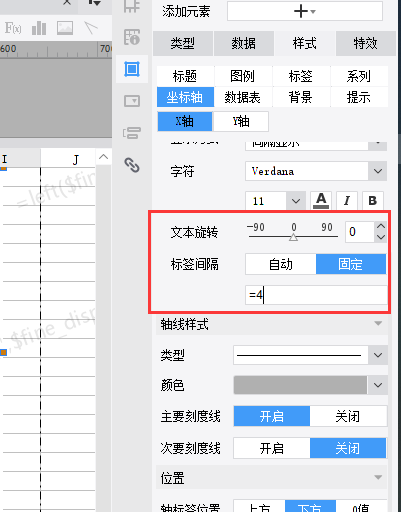The image size is (401, 512).
Task: Set label interval to 自动
Action: tap(281, 264)
